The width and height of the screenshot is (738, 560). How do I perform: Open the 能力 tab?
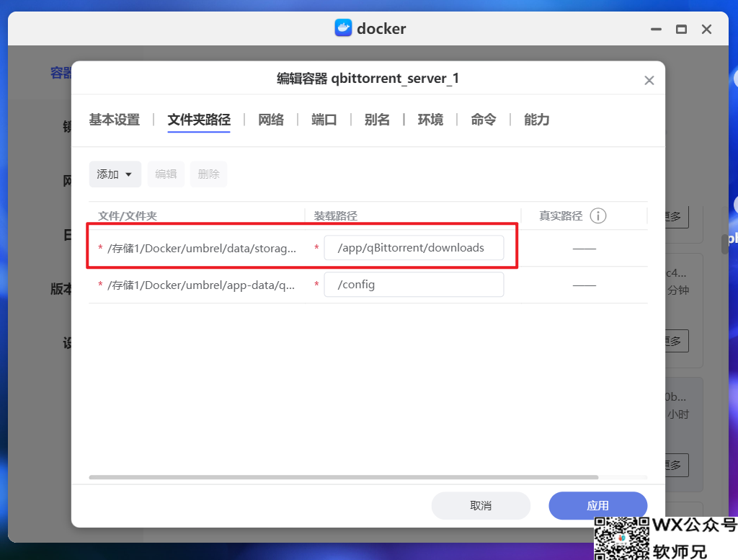coord(536,120)
